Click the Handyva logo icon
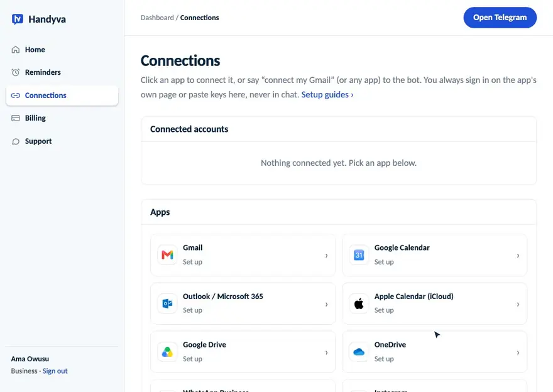The height and width of the screenshot is (392, 553). pyautogui.click(x=18, y=19)
